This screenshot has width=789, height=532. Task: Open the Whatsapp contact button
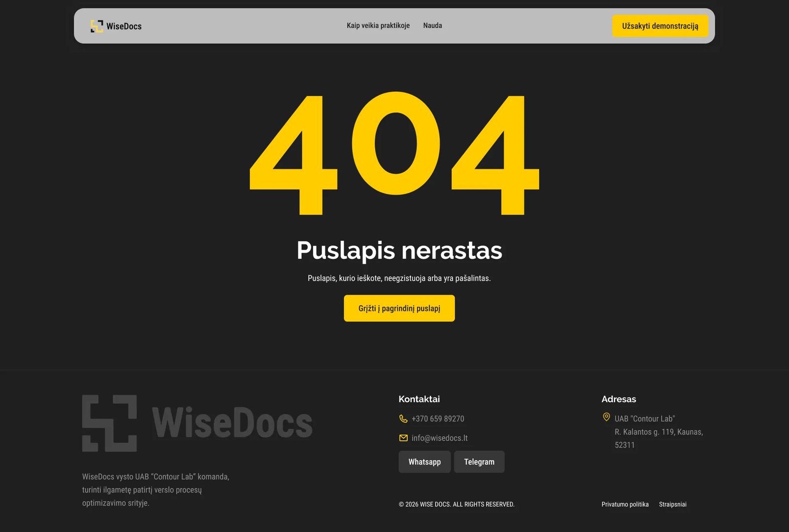425,461
